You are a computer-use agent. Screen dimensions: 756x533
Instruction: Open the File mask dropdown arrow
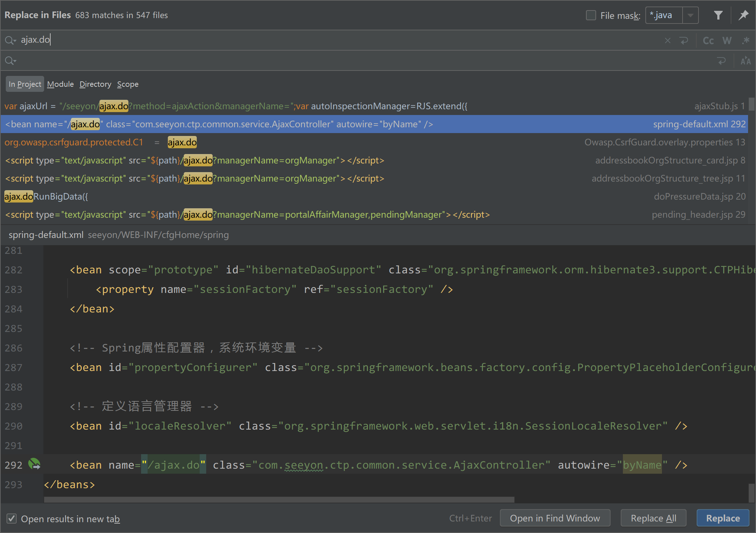(x=690, y=15)
